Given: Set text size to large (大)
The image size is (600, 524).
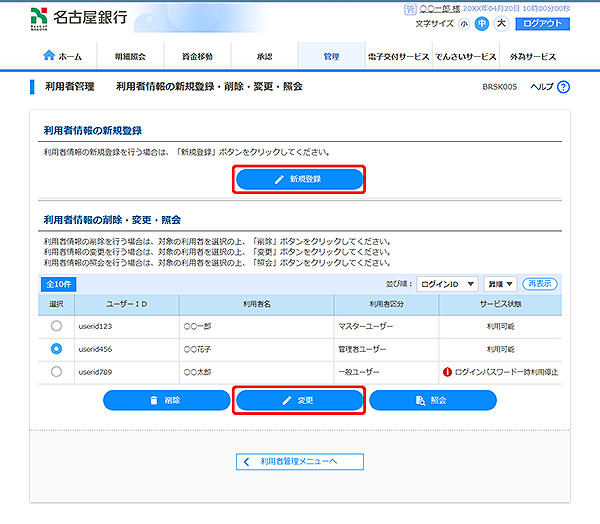Looking at the screenshot, I should tap(501, 23).
